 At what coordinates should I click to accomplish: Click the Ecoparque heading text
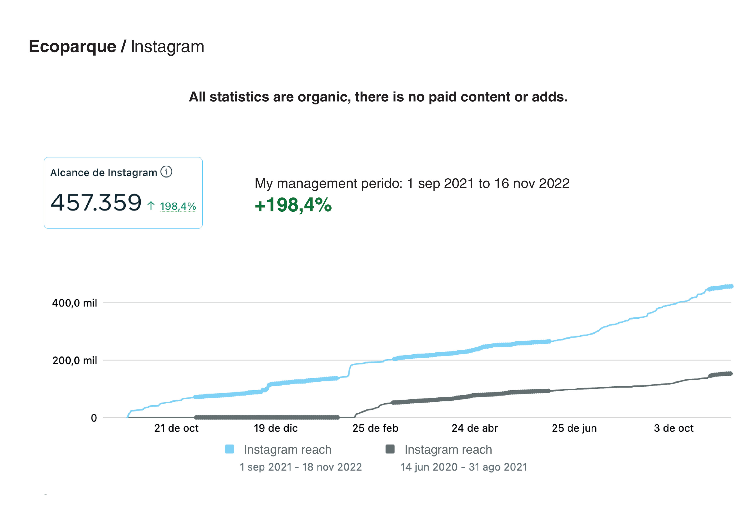point(72,46)
